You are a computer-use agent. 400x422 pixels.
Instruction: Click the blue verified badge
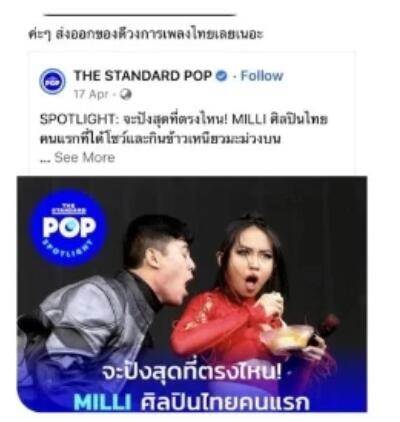click(x=221, y=76)
